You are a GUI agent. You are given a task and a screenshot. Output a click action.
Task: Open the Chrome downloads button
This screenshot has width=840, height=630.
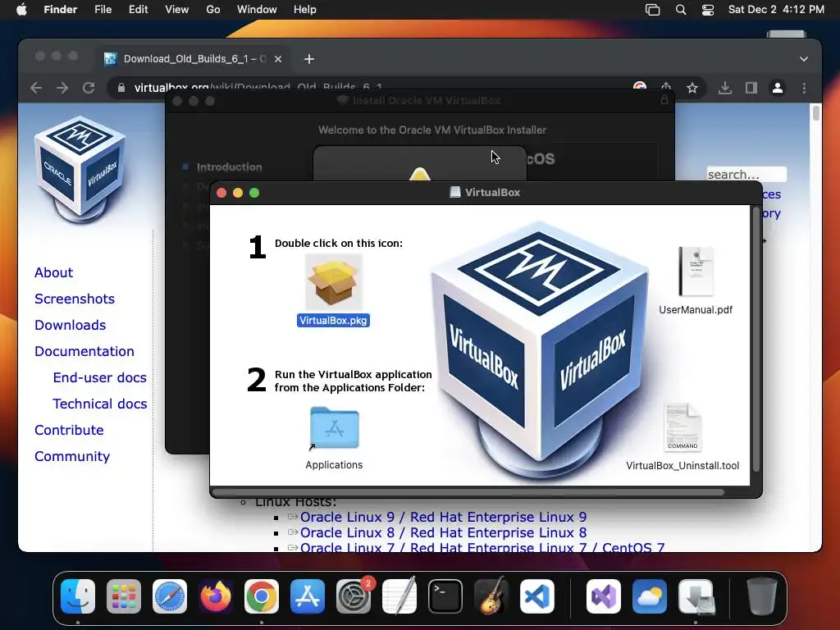tap(725, 88)
